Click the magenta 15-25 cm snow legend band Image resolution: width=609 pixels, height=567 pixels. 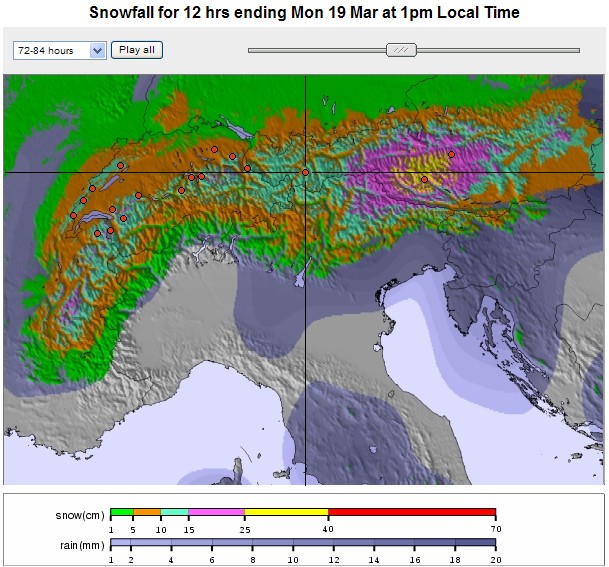[216, 512]
